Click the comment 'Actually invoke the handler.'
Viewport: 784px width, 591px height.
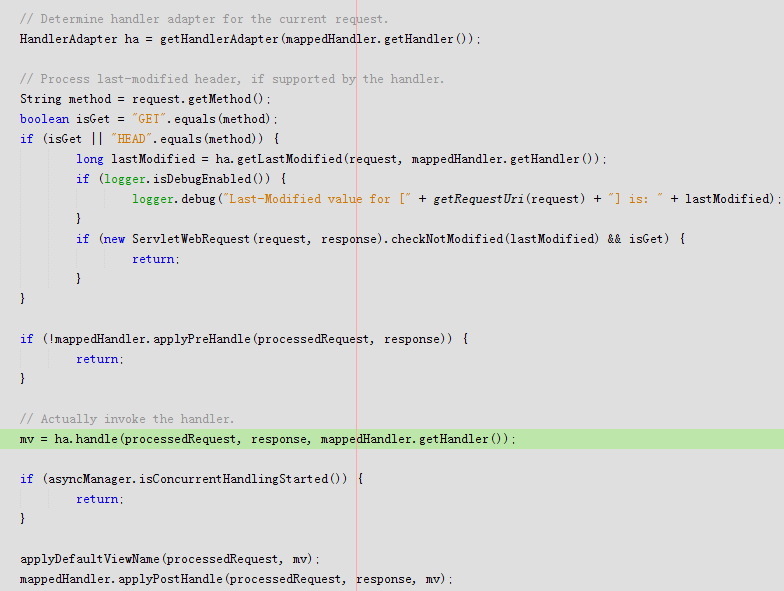[127, 419]
